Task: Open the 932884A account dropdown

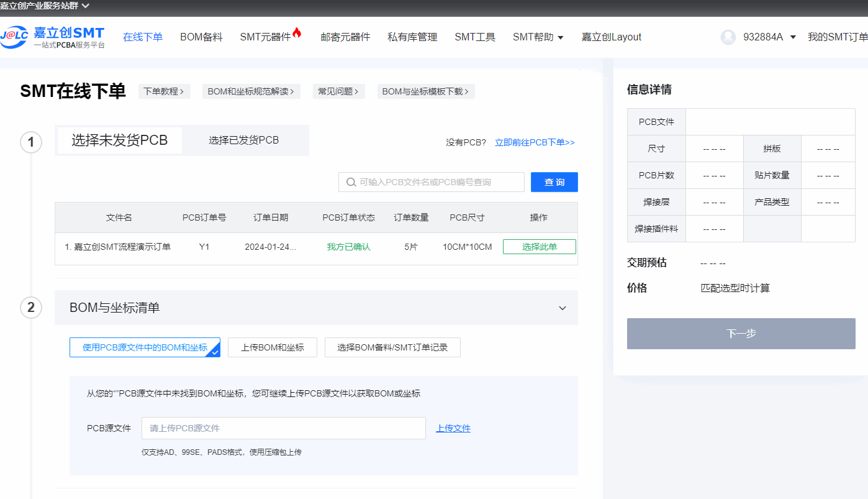Action: tap(769, 37)
